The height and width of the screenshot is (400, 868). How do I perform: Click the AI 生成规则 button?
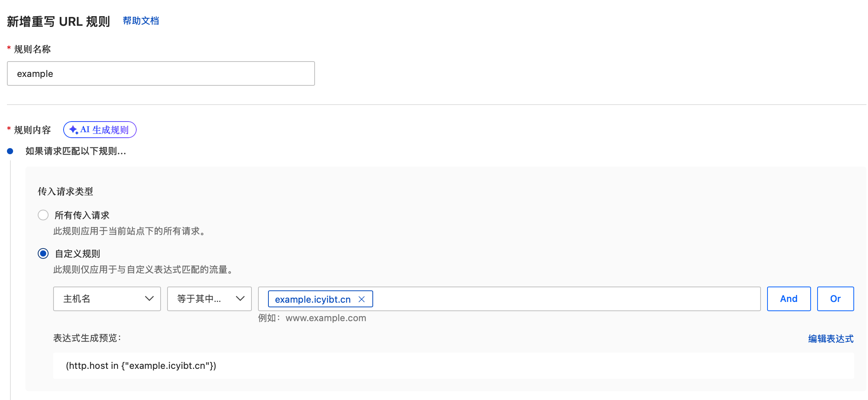tap(100, 130)
